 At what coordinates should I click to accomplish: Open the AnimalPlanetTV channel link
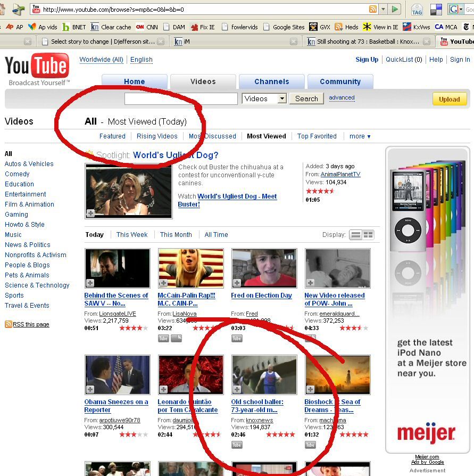(x=340, y=174)
